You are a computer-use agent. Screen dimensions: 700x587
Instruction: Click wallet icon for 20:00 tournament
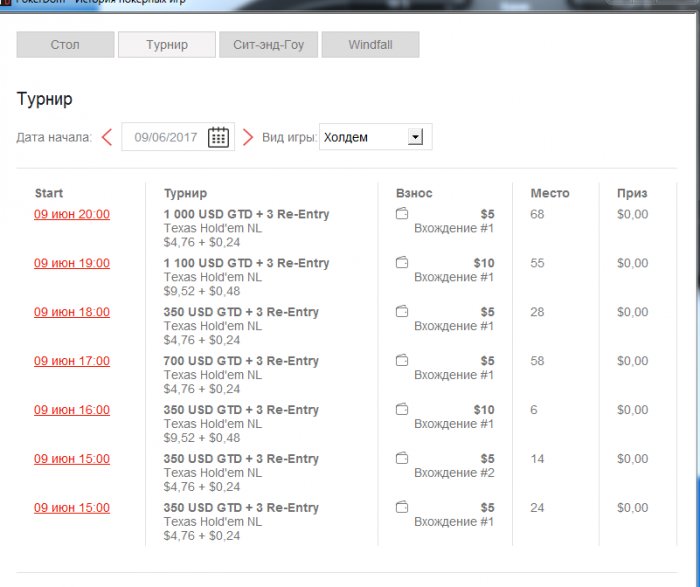point(402,213)
